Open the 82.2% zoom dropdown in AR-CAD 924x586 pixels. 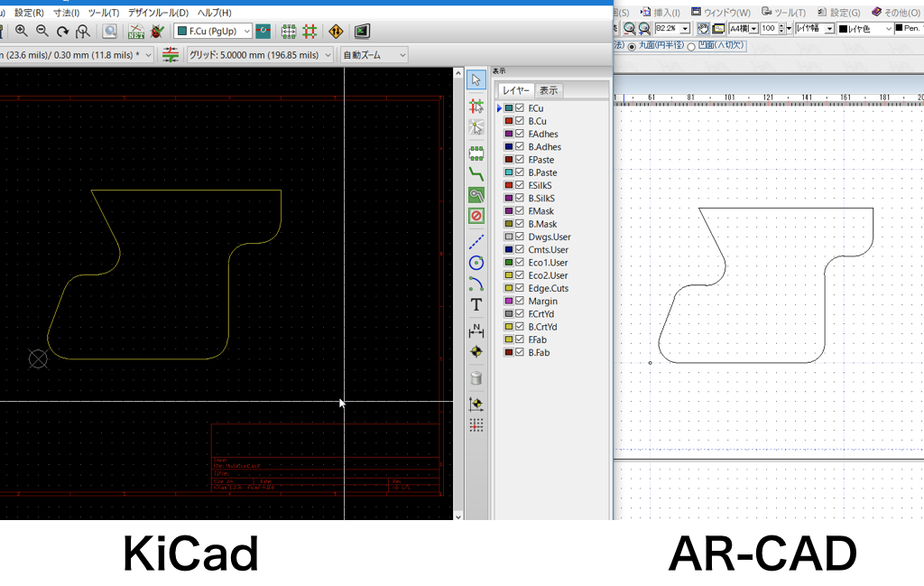[x=672, y=28]
